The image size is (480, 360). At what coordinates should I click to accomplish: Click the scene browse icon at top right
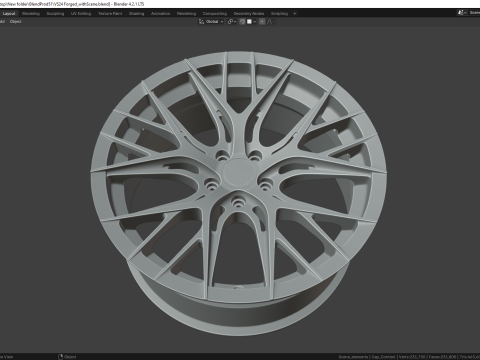pyautogui.click(x=461, y=13)
